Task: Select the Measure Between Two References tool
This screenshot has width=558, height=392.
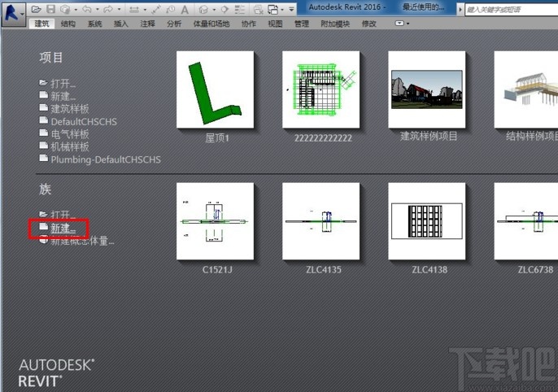Action: pos(134,10)
